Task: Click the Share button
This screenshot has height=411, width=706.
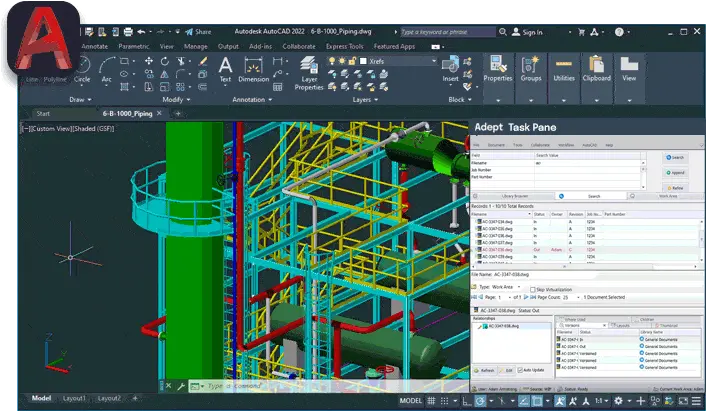Action: point(198,32)
